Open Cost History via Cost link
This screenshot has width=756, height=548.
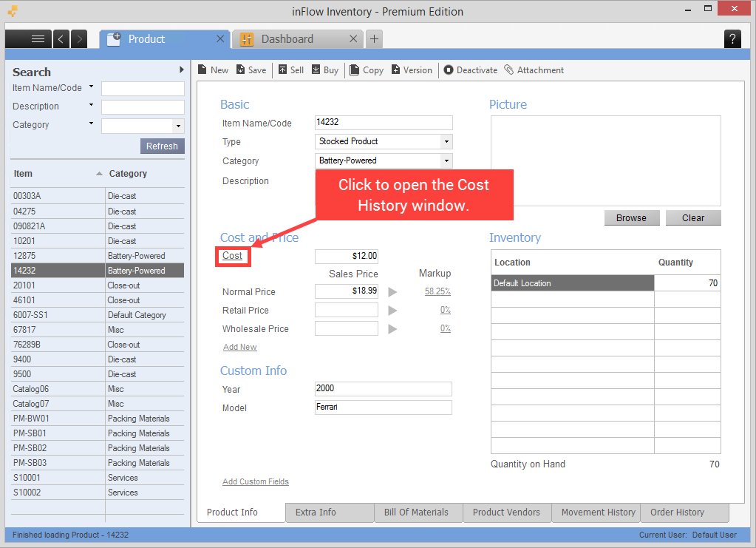232,256
